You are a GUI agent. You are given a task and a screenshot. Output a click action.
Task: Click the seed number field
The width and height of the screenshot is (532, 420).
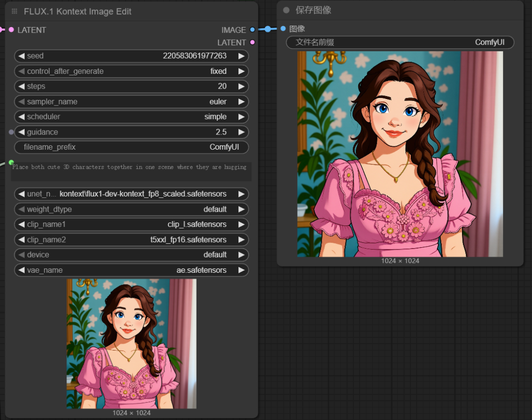(132, 56)
